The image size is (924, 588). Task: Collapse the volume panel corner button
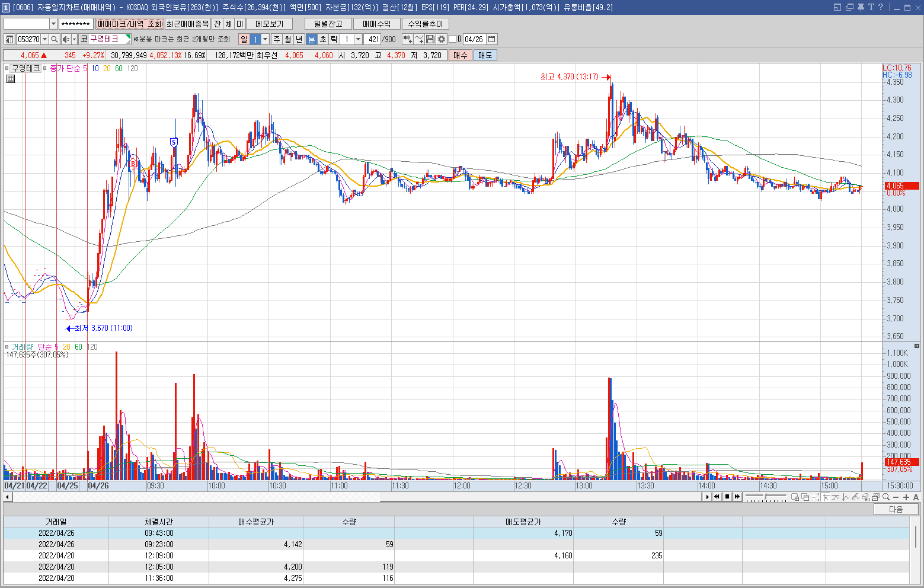[917, 346]
